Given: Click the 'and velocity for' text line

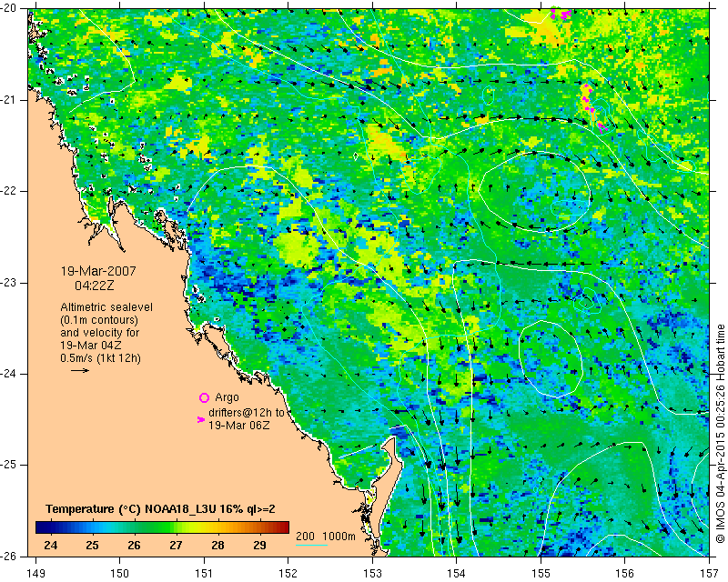Looking at the screenshot, I should 99,333.
